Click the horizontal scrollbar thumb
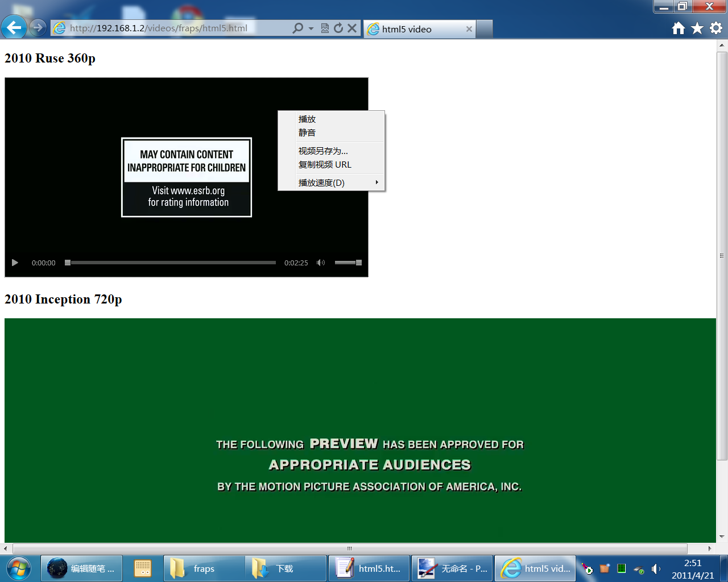This screenshot has height=582, width=728. click(x=349, y=548)
